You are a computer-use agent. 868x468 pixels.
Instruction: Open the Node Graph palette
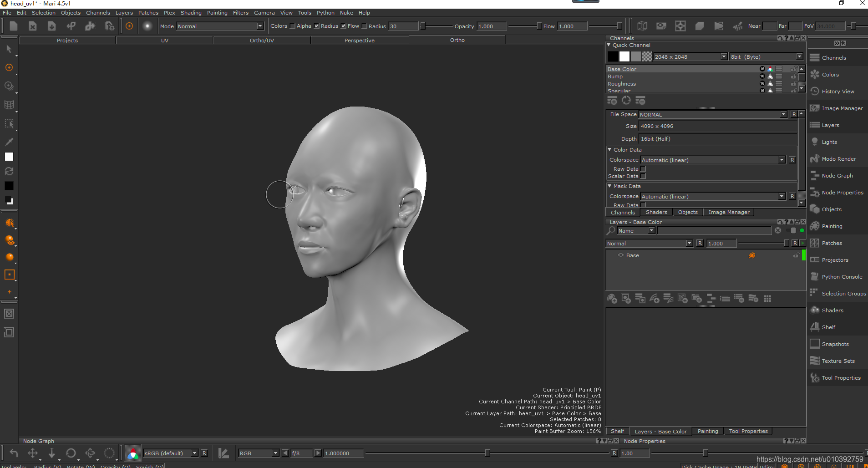click(837, 176)
